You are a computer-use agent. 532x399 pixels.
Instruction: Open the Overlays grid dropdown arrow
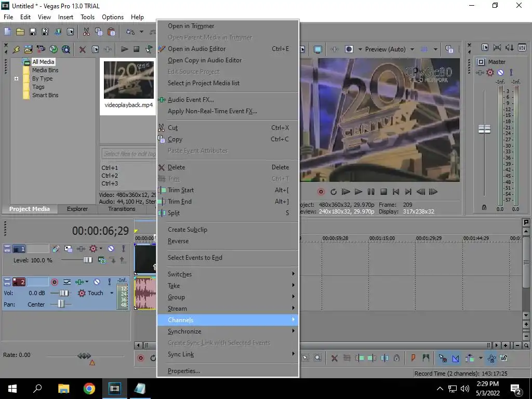coord(435,49)
